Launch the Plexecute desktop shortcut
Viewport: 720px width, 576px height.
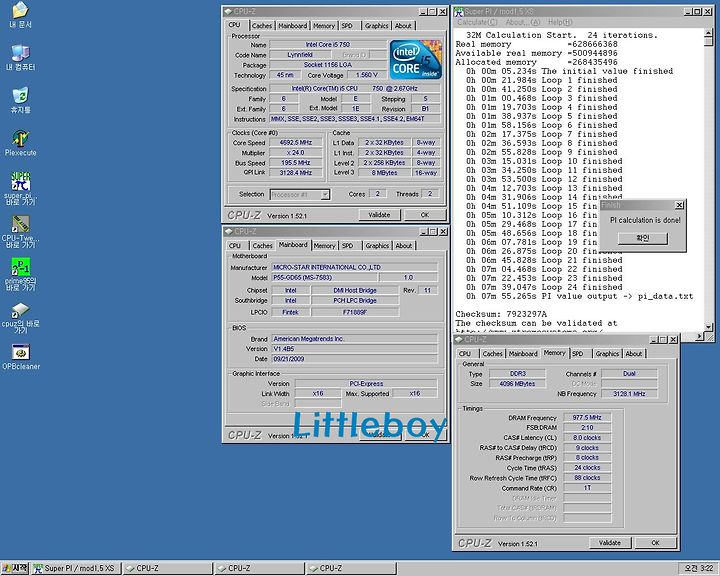click(20, 143)
